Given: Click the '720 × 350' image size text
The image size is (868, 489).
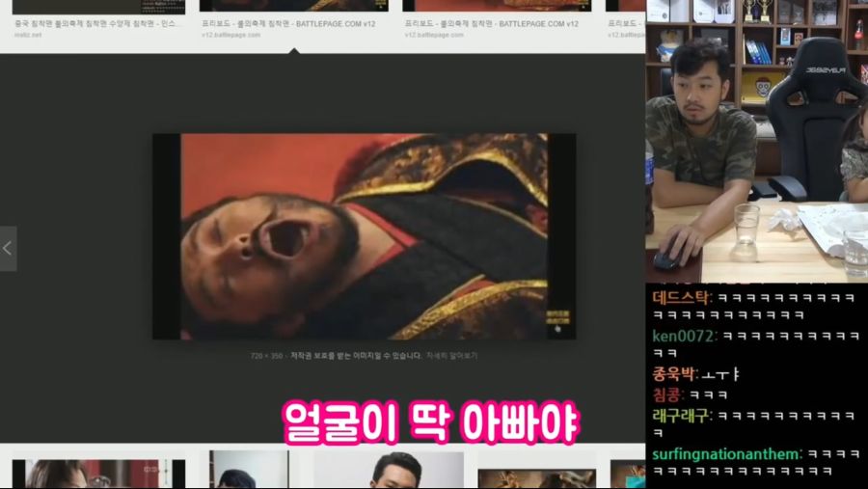Looking at the screenshot, I should tap(267, 356).
